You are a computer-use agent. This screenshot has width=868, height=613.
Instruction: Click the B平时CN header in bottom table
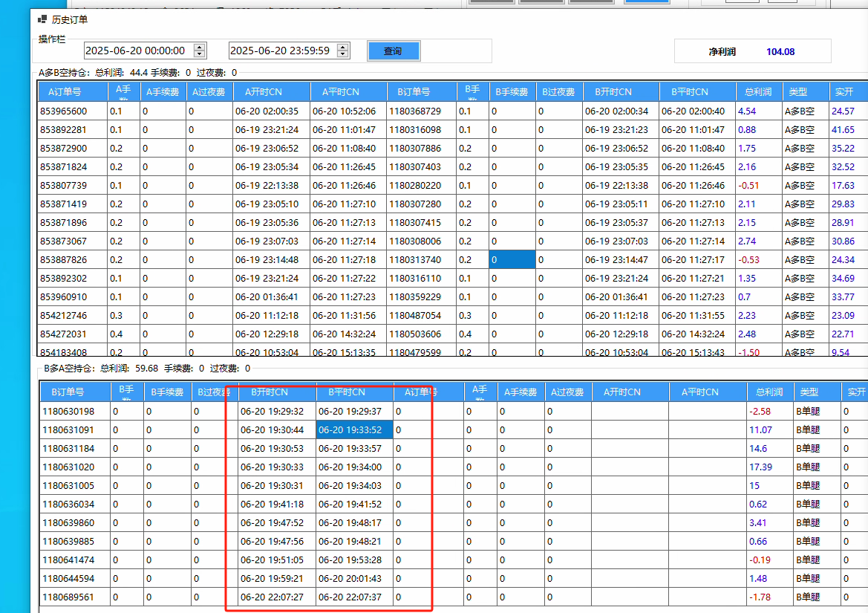[x=347, y=392]
